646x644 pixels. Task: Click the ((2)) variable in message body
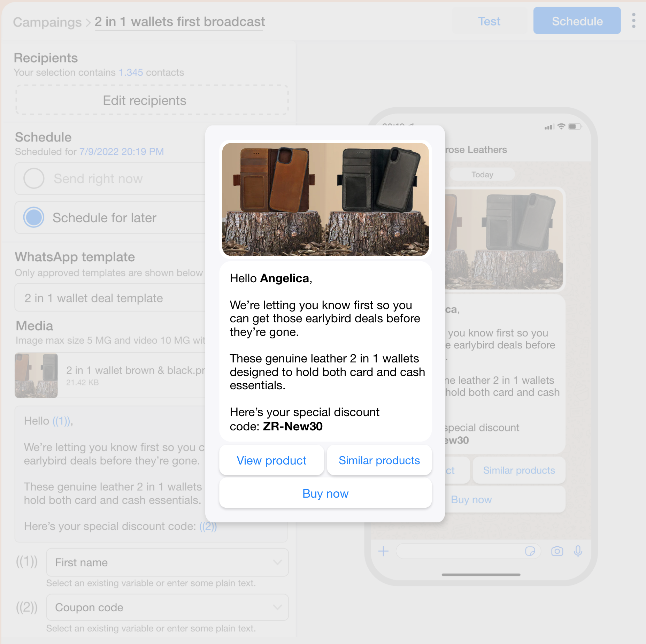pos(208,526)
